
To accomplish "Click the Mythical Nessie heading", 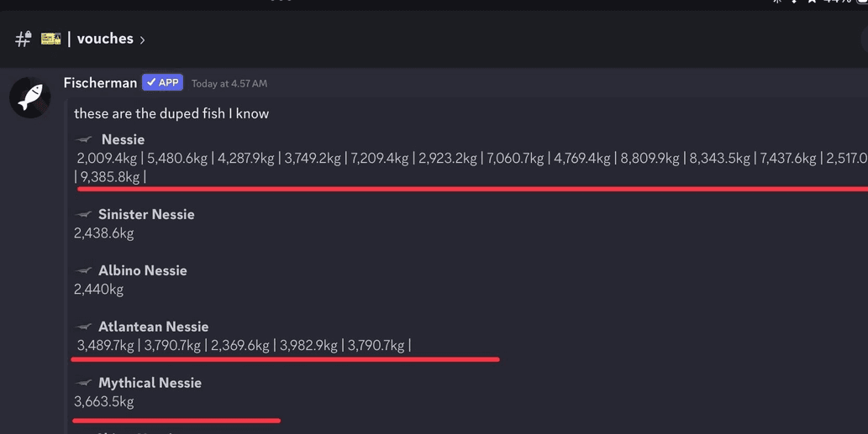I will [x=150, y=383].
